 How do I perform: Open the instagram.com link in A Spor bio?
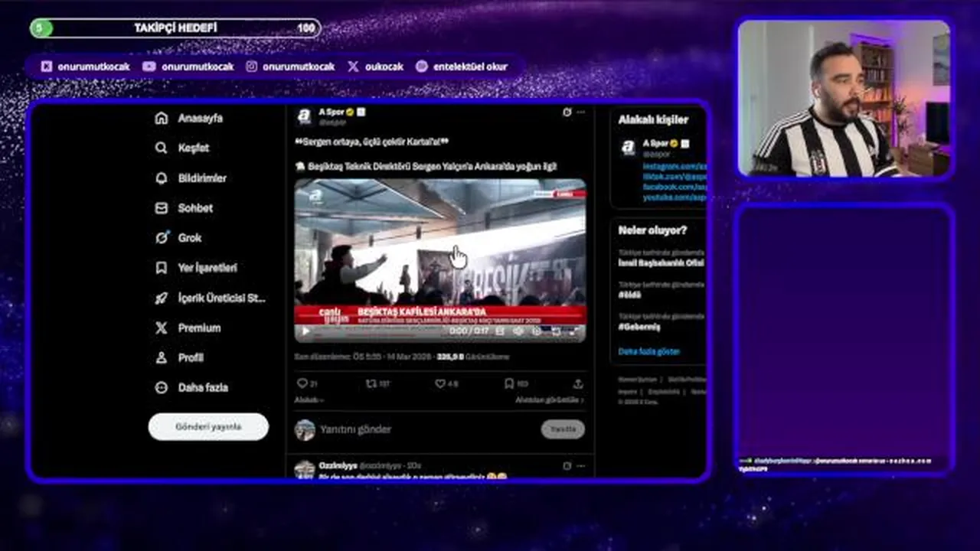pyautogui.click(x=674, y=166)
